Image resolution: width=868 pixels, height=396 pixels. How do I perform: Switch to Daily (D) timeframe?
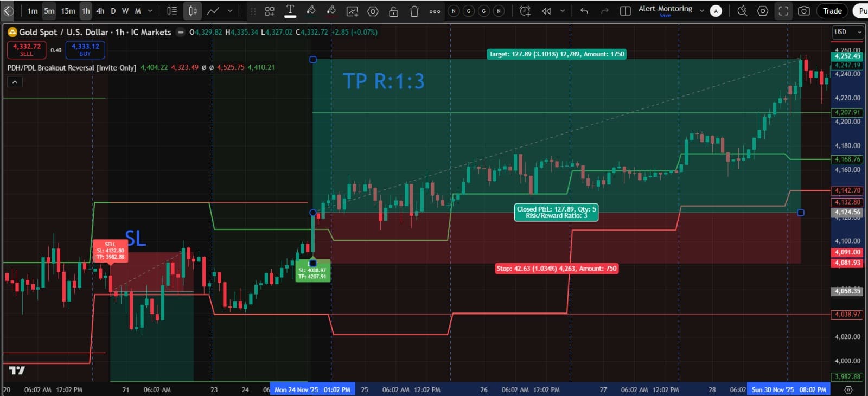pyautogui.click(x=113, y=11)
